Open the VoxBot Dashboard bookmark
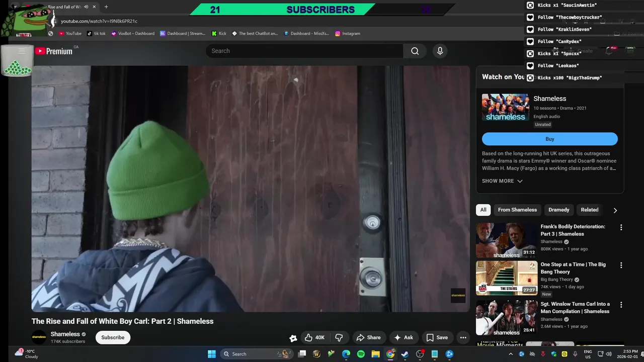The image size is (644, 362). 133,33
